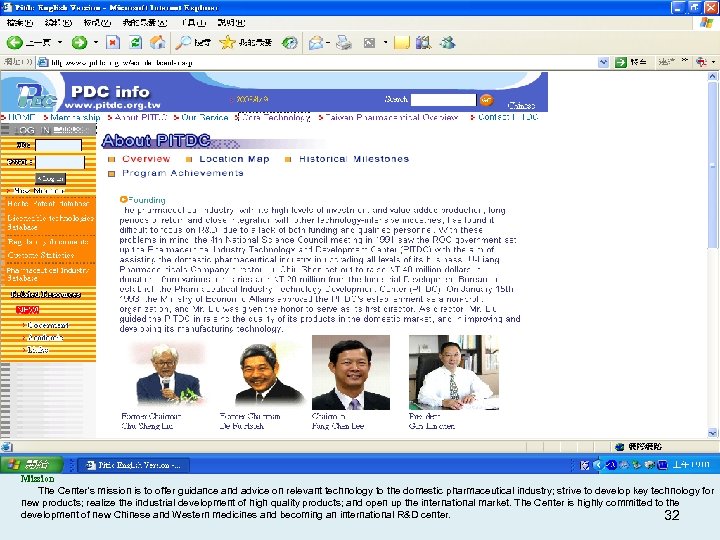
Task: Open the Membership nav link
Action: 75,118
